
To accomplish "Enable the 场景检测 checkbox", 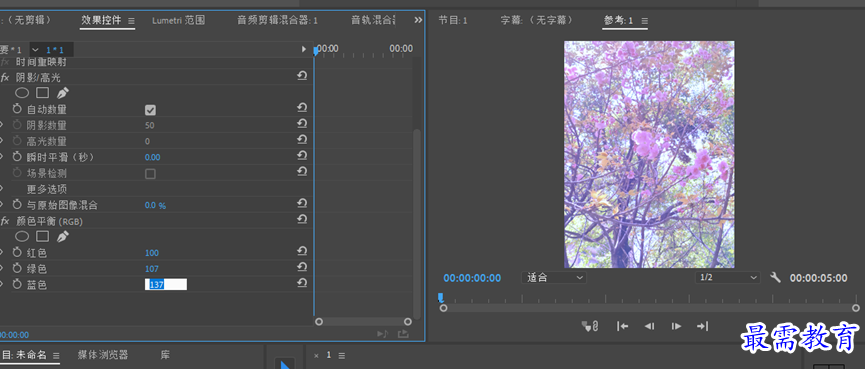I will tap(150, 174).
